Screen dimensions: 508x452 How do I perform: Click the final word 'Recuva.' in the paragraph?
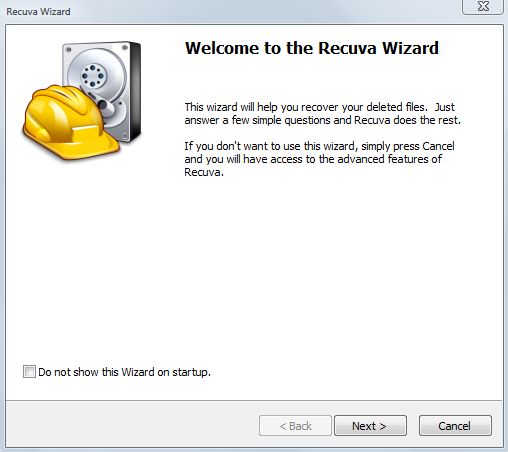point(204,172)
